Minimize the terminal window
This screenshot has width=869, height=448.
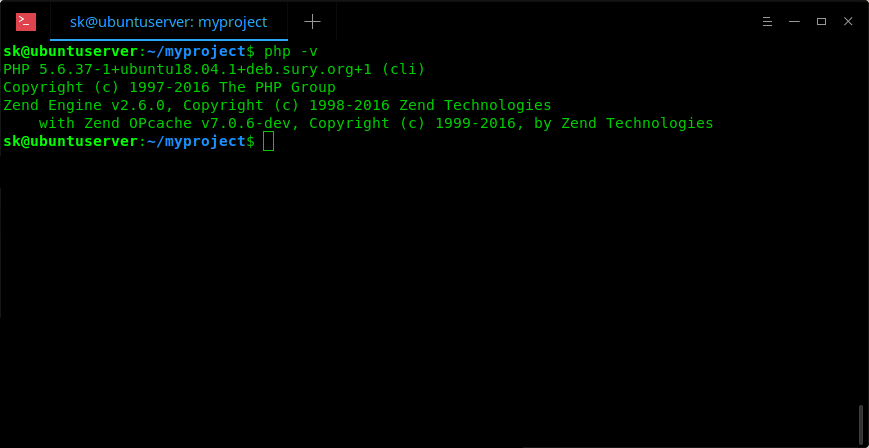tap(794, 22)
